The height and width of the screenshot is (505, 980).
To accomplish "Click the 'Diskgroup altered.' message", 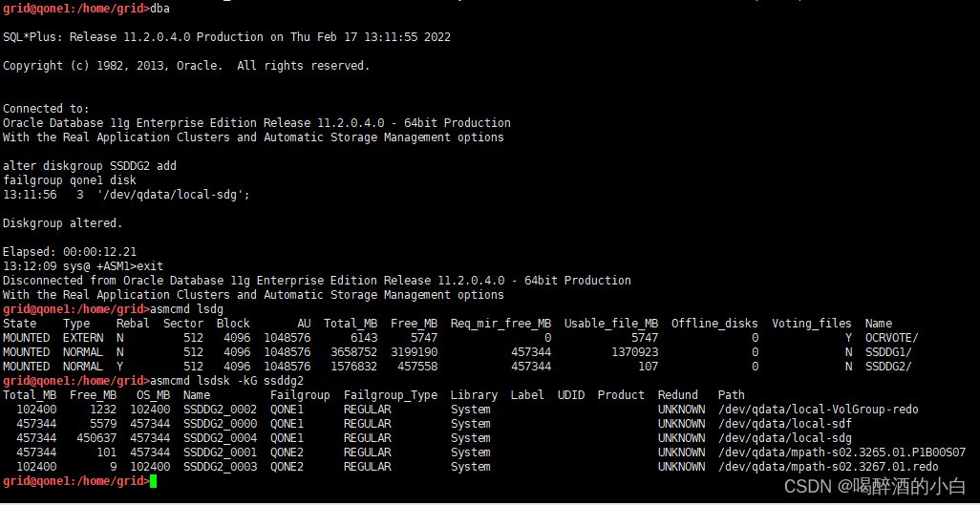I will 63,223.
